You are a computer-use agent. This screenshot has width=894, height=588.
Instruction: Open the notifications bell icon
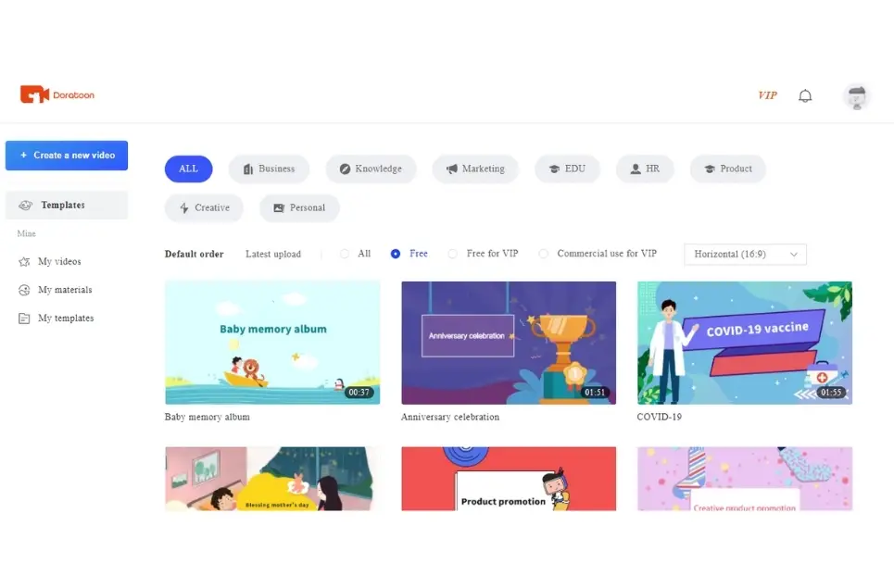804,95
